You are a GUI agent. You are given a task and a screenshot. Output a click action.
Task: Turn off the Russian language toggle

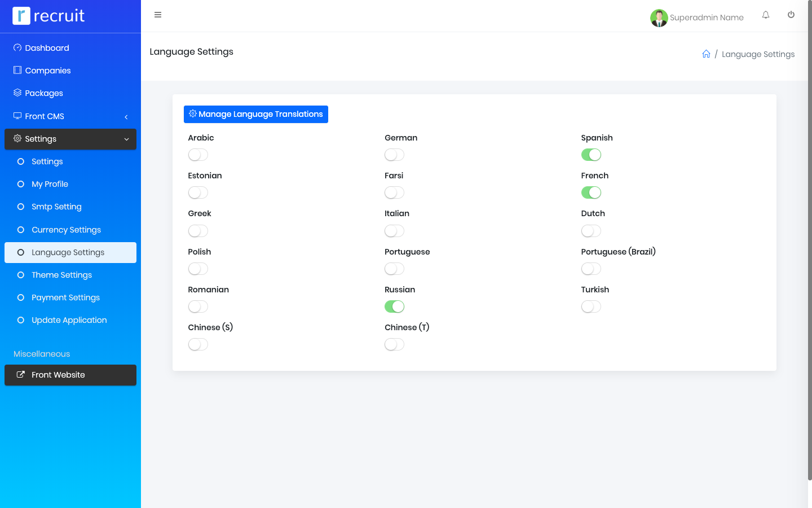(x=394, y=306)
